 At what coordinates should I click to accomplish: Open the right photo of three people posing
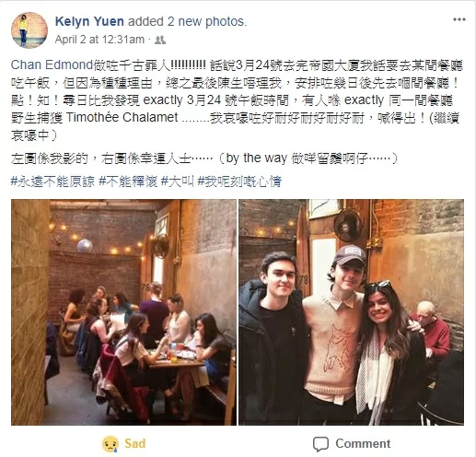352,312
